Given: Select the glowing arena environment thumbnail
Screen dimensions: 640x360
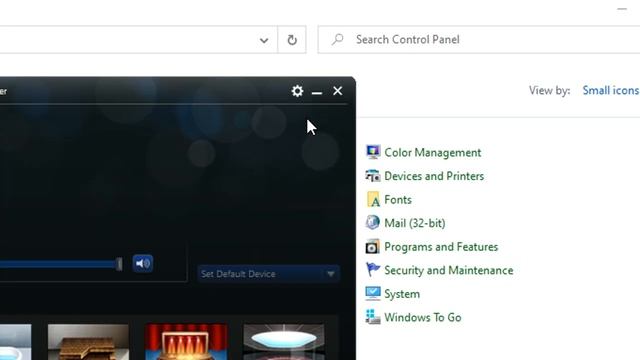Looking at the screenshot, I should 284,342.
